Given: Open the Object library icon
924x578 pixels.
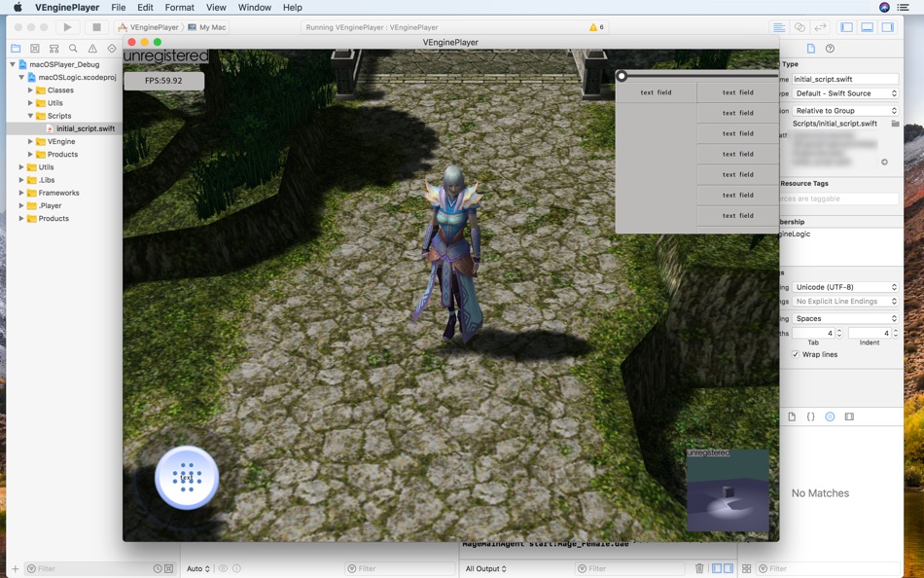Looking at the screenshot, I should [x=830, y=416].
